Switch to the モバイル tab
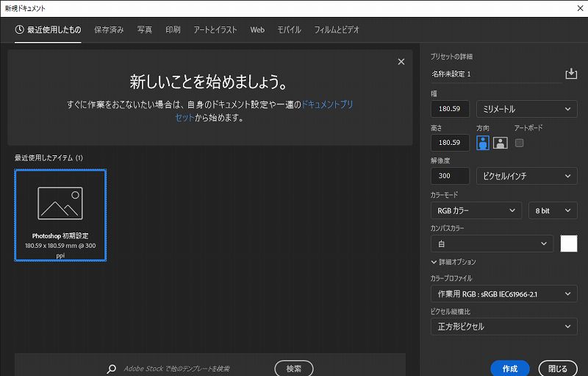The height and width of the screenshot is (376, 588). [289, 29]
